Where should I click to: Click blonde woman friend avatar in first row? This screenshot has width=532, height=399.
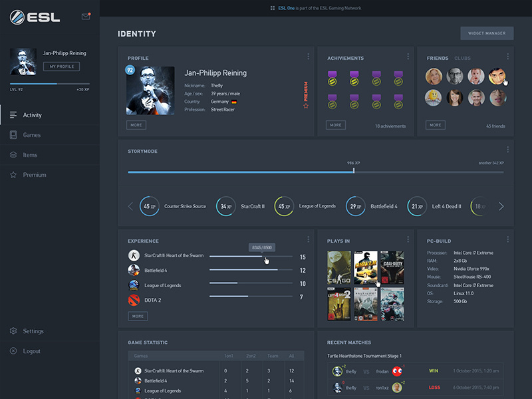434,76
